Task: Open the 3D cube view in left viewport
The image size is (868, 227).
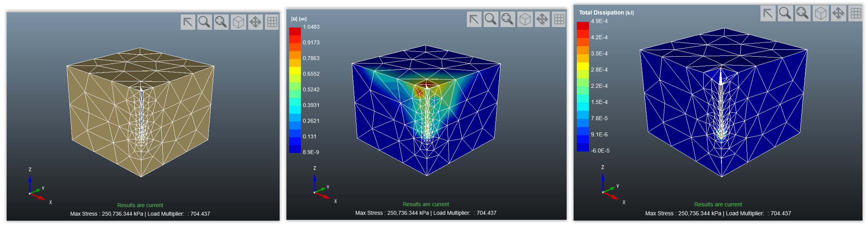Action: [x=239, y=22]
